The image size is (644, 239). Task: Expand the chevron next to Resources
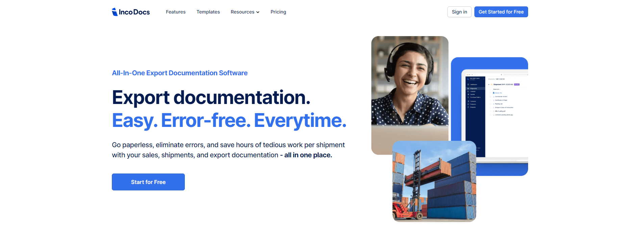pyautogui.click(x=258, y=12)
